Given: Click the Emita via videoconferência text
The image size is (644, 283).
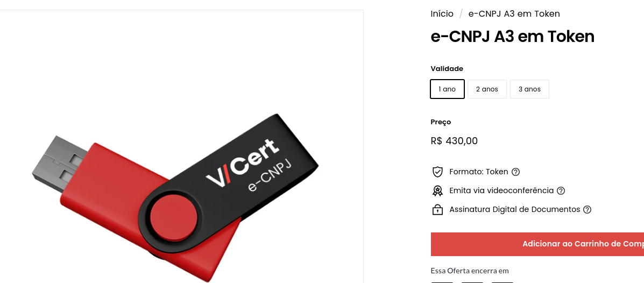Looking at the screenshot, I should point(501,190).
